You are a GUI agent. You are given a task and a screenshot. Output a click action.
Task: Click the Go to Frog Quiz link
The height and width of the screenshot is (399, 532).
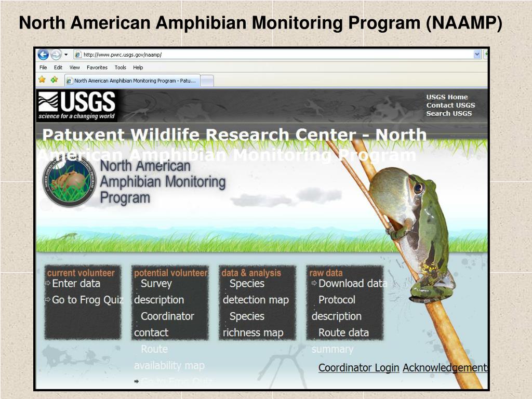[x=87, y=300]
